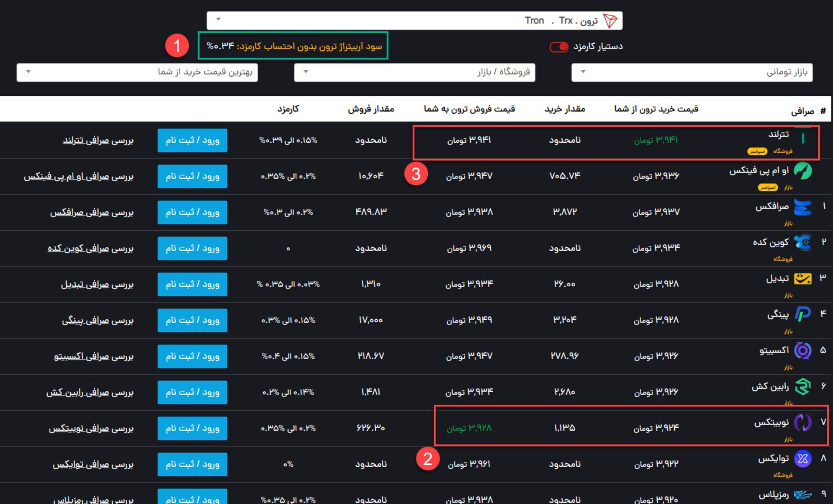
Task: Open the بررسی صرافی رابین کش review link
Action: (90, 393)
